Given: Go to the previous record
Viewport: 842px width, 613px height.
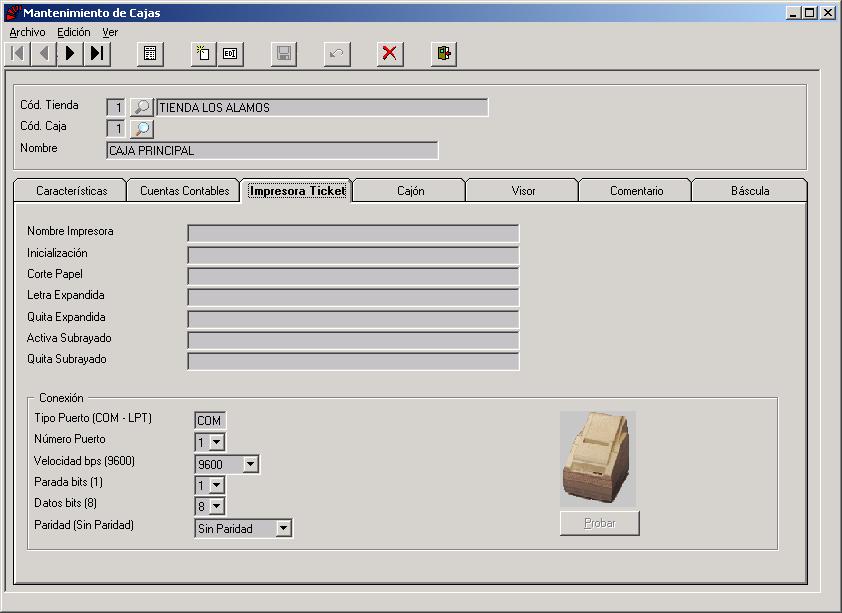Looking at the screenshot, I should [x=43, y=54].
